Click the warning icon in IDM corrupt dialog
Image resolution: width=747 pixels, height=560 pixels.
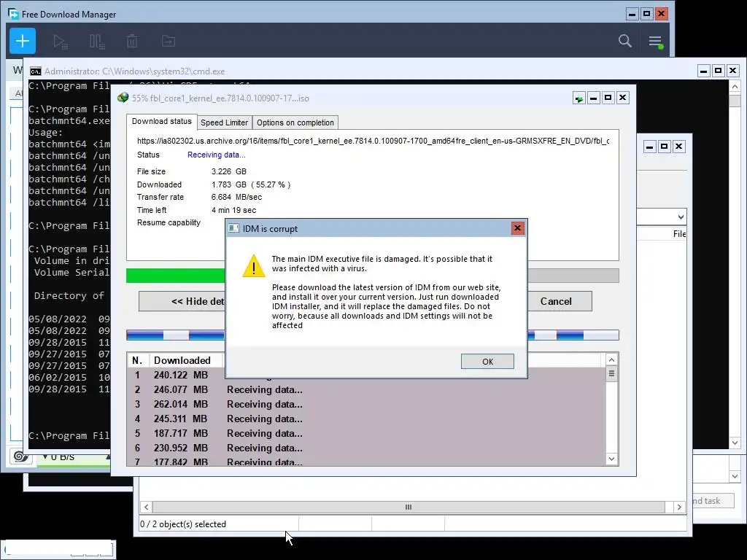tap(253, 265)
